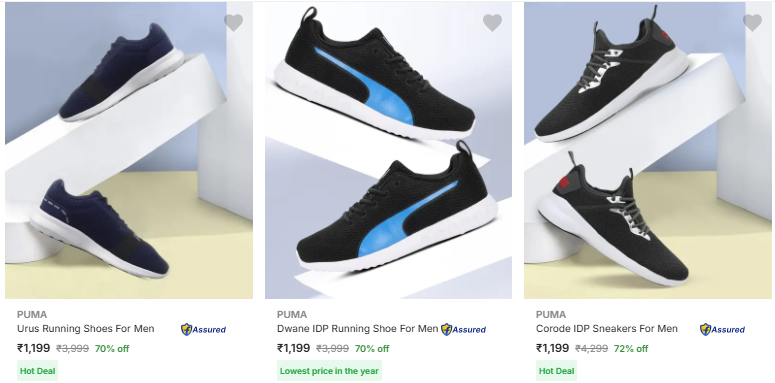This screenshot has width=775, height=383.
Task: Click Hot Deal tag under Corode sneakers
Action: tap(556, 371)
